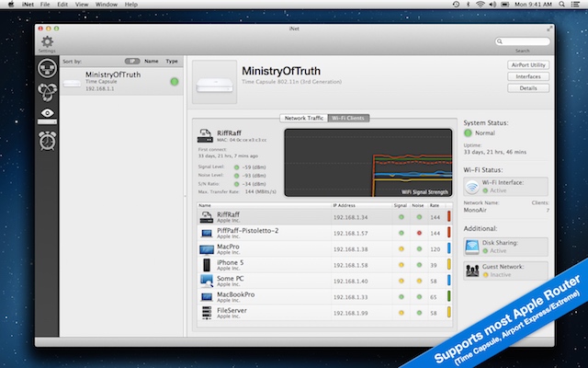Open the Network Scanner sidebar icon
Viewport: 588px width, 368px height.
coord(47,69)
